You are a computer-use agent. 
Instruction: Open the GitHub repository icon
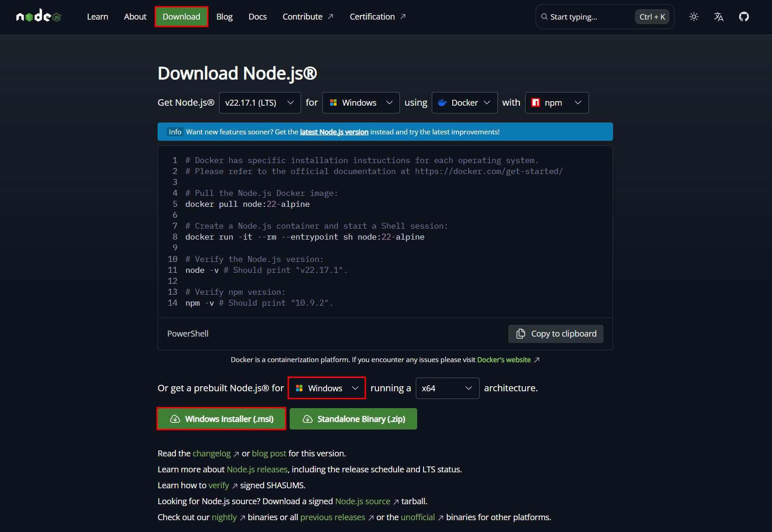click(x=743, y=16)
